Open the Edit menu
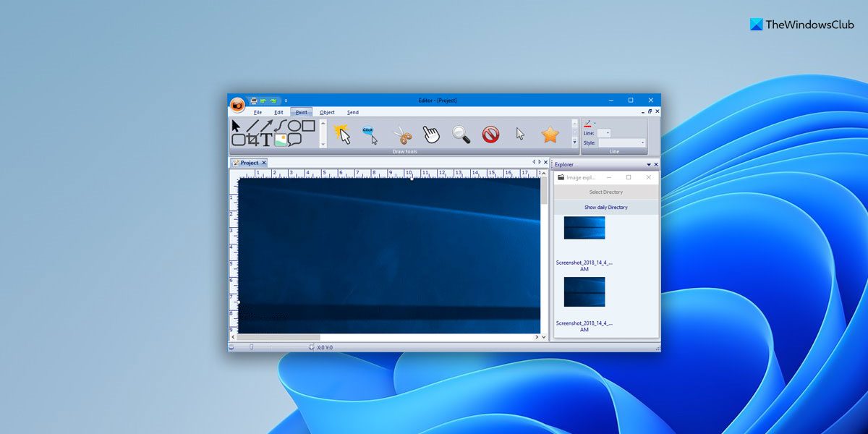This screenshot has height=434, width=868. 278,112
